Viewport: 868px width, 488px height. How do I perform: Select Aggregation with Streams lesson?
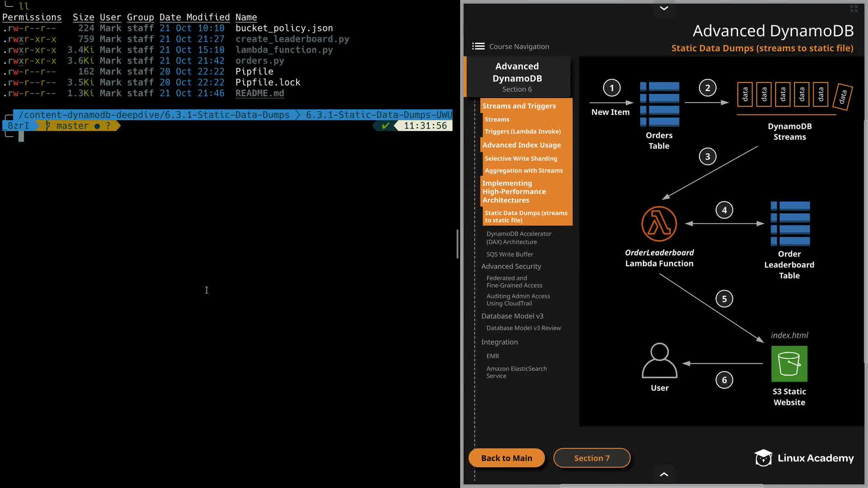tap(524, 171)
